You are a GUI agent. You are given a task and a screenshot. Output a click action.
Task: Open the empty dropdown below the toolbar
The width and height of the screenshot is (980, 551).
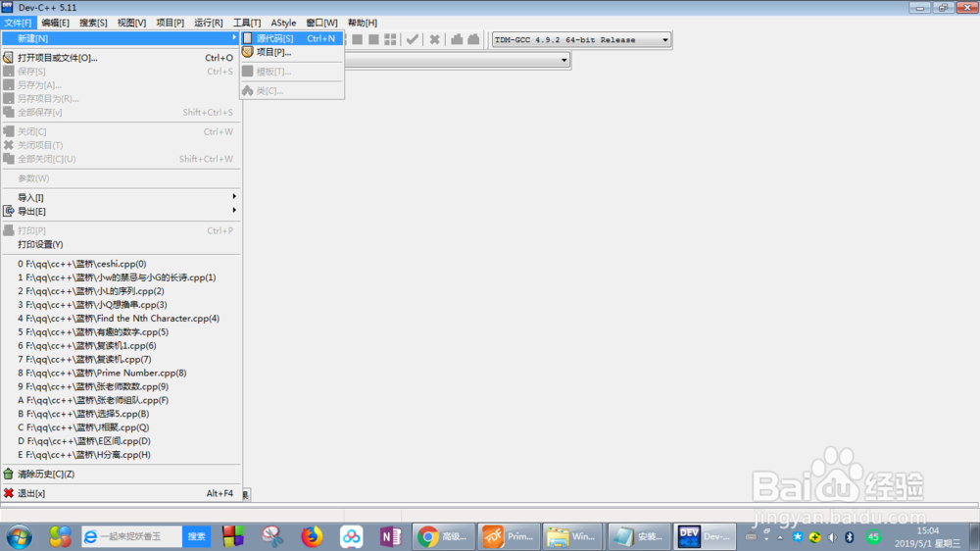coord(563,60)
